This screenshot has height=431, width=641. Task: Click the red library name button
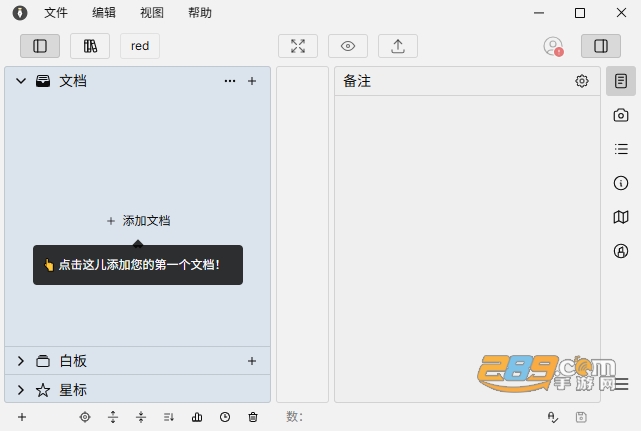(x=140, y=46)
